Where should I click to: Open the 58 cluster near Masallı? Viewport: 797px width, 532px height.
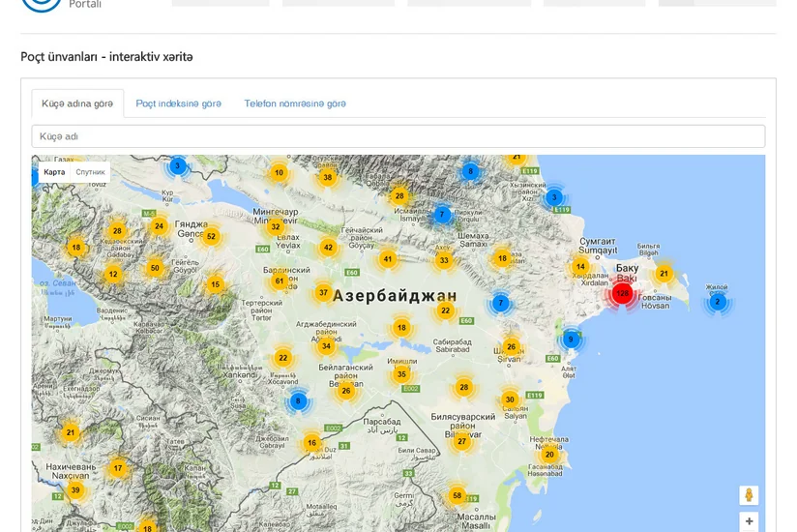(x=457, y=495)
